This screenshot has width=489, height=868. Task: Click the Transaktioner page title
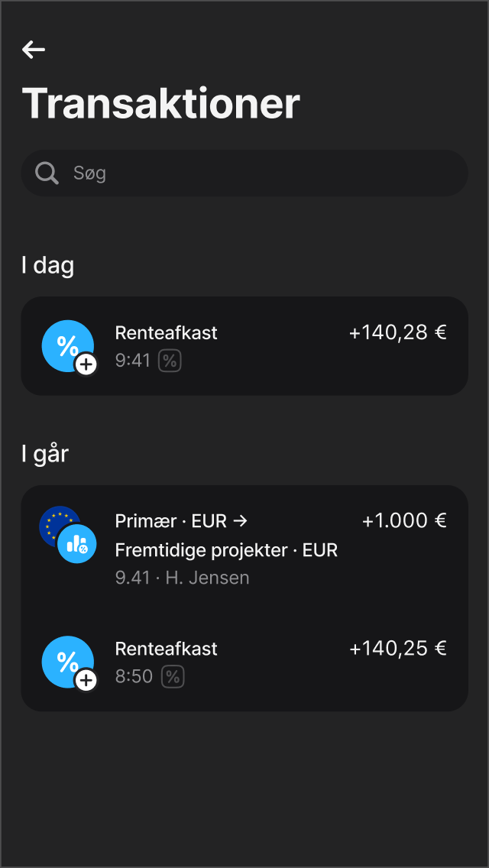point(161,104)
